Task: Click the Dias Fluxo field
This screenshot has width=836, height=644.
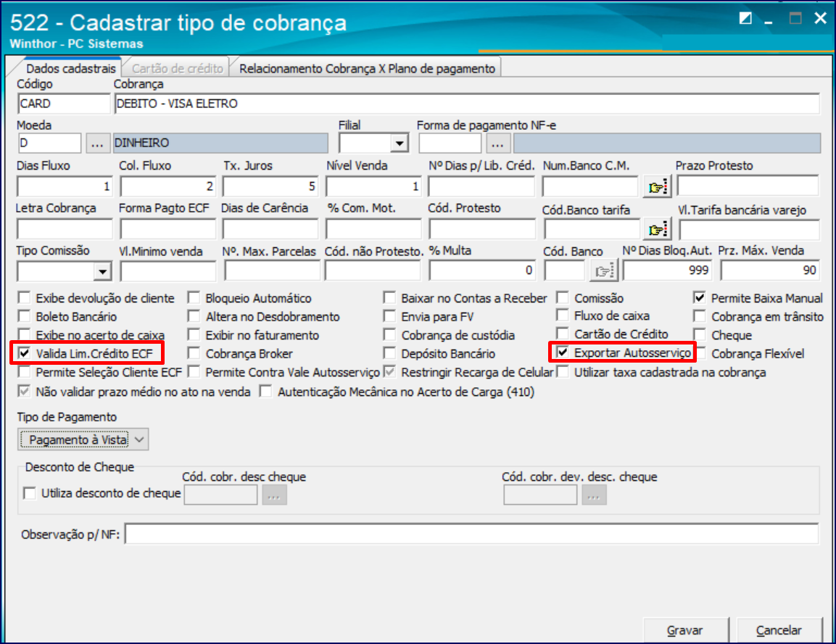Action: click(x=65, y=186)
